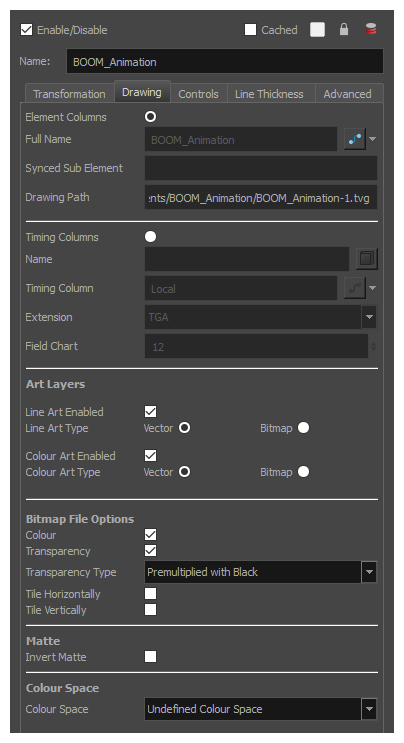This screenshot has height=743, width=404.
Task: Open arrow menu next to Full Name
Action: coord(373,139)
